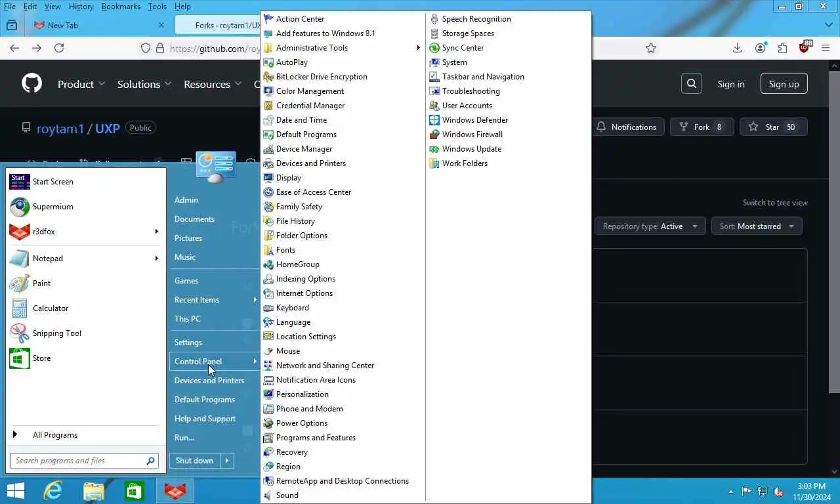Open Mouse settings icon
This screenshot has height=504, width=840.
(268, 351)
